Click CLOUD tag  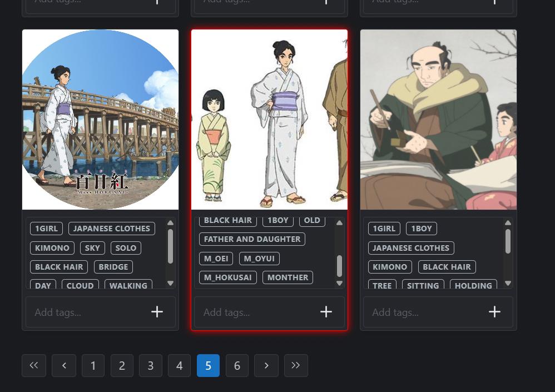[x=80, y=285]
